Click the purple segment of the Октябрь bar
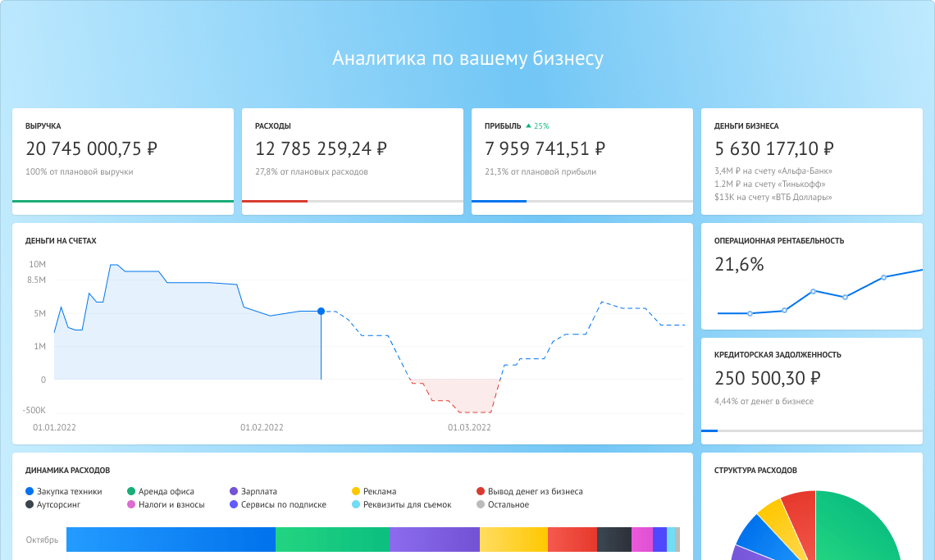Image resolution: width=935 pixels, height=560 pixels. (x=435, y=540)
